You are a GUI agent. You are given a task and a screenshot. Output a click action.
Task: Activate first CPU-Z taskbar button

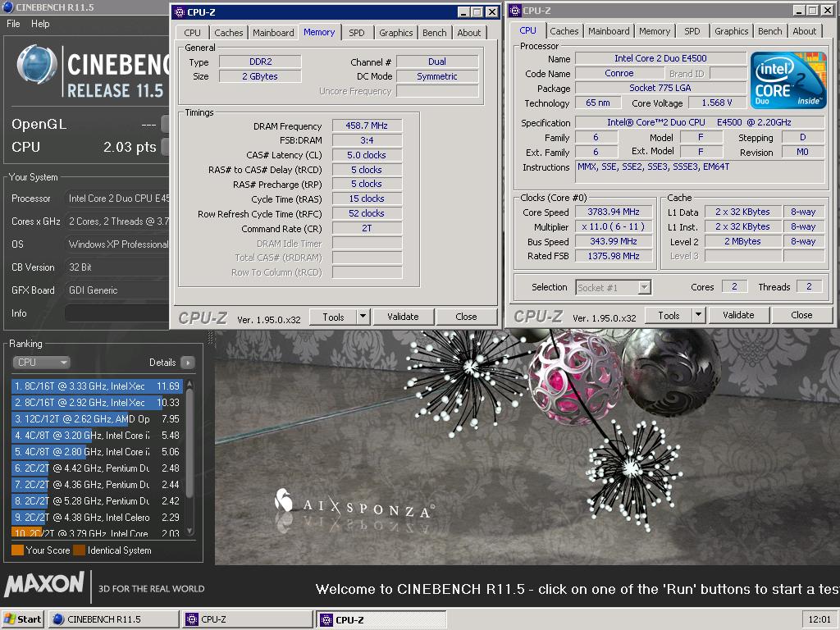[x=248, y=619]
